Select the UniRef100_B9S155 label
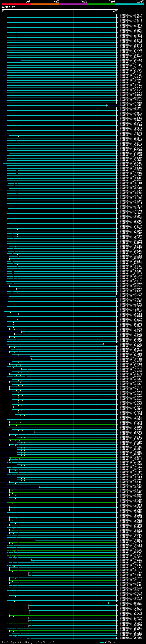The image size is (146, 644). (131, 98)
